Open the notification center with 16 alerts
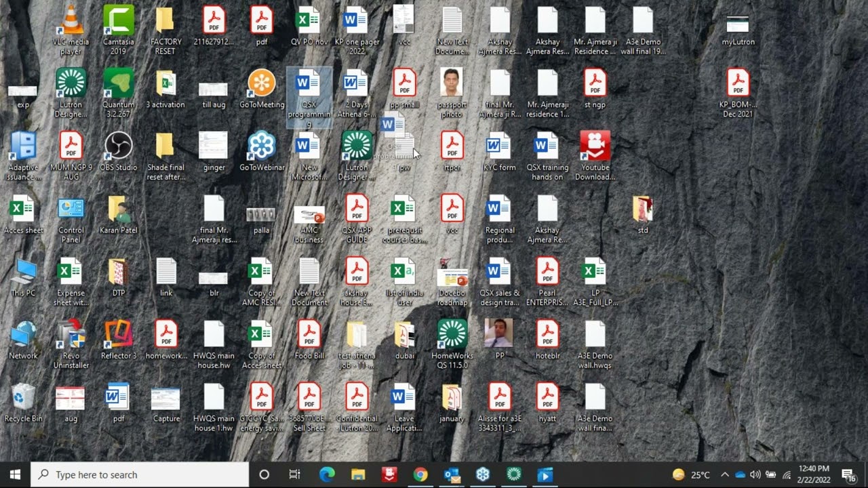 tap(848, 475)
